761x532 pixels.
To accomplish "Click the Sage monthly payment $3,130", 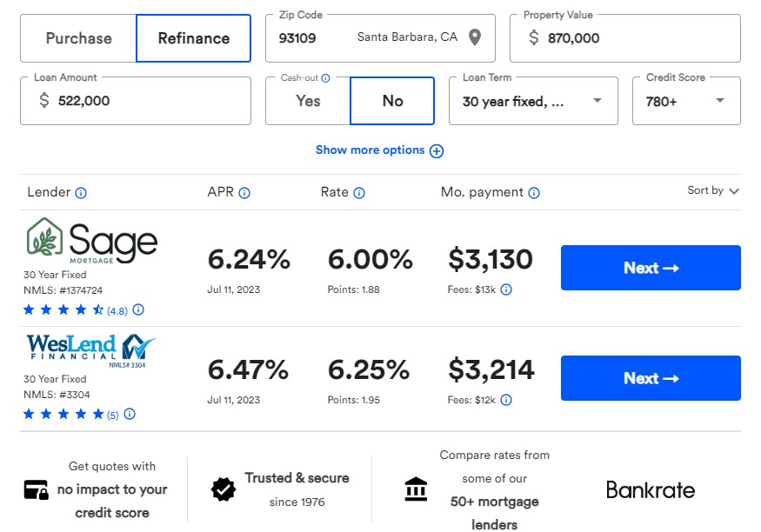I will pyautogui.click(x=491, y=259).
